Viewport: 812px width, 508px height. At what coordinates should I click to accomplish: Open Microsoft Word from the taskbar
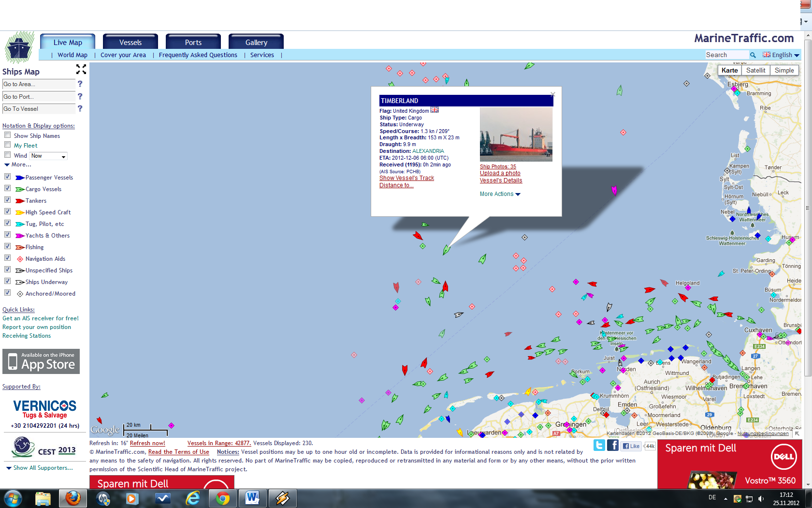[252, 498]
